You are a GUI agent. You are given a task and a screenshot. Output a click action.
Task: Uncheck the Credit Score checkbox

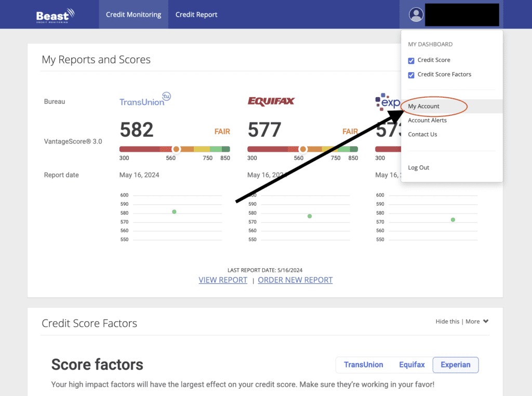pyautogui.click(x=411, y=60)
